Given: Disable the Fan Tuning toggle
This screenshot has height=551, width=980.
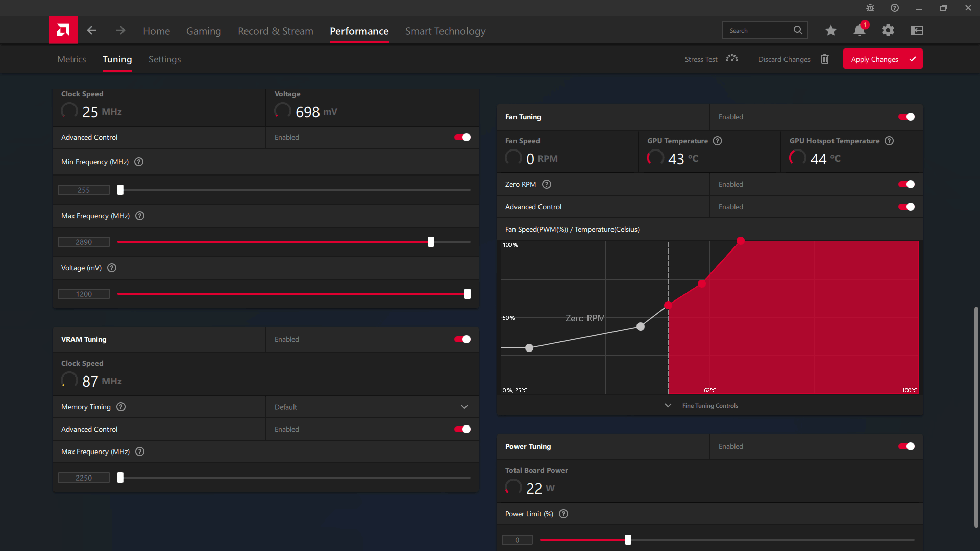Looking at the screenshot, I should point(906,117).
